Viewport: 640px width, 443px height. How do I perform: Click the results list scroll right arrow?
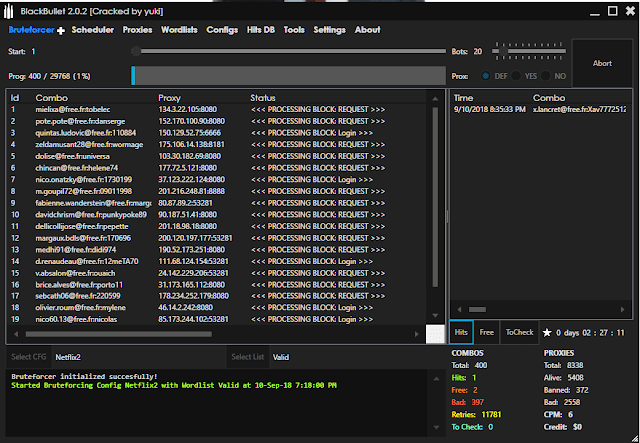(x=416, y=334)
